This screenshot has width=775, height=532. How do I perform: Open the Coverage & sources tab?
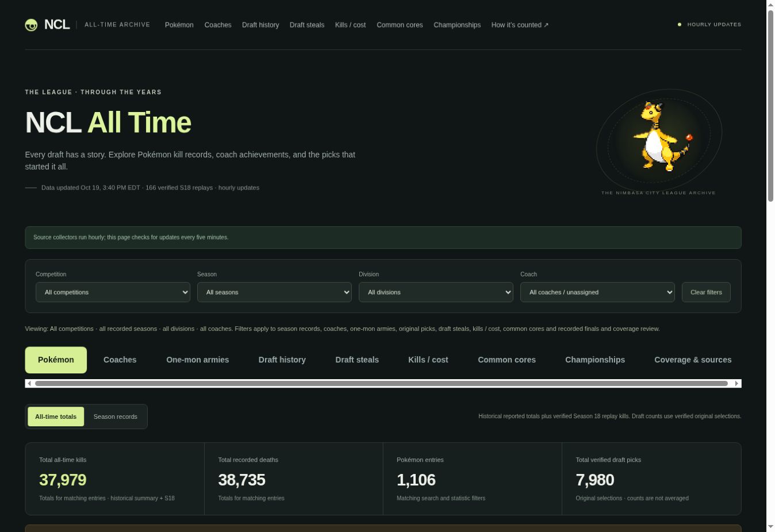693,360
